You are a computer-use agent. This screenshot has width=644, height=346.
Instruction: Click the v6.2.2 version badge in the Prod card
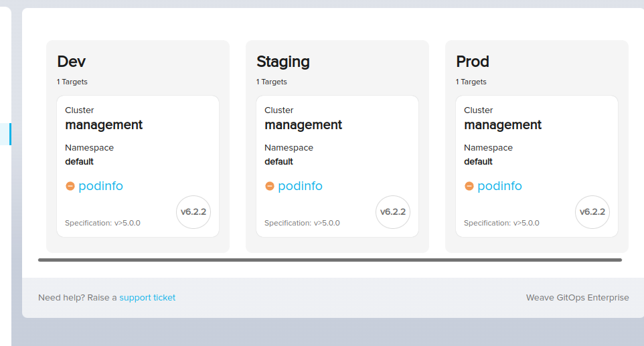(592, 211)
